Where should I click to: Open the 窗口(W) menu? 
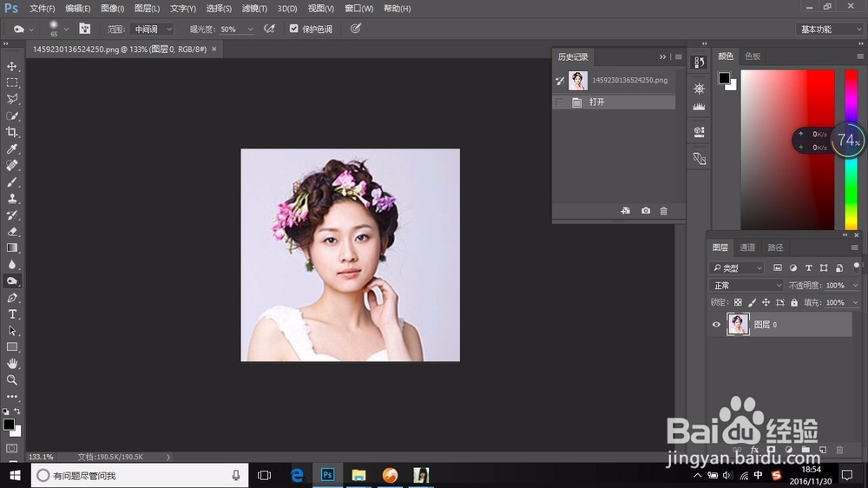(358, 9)
